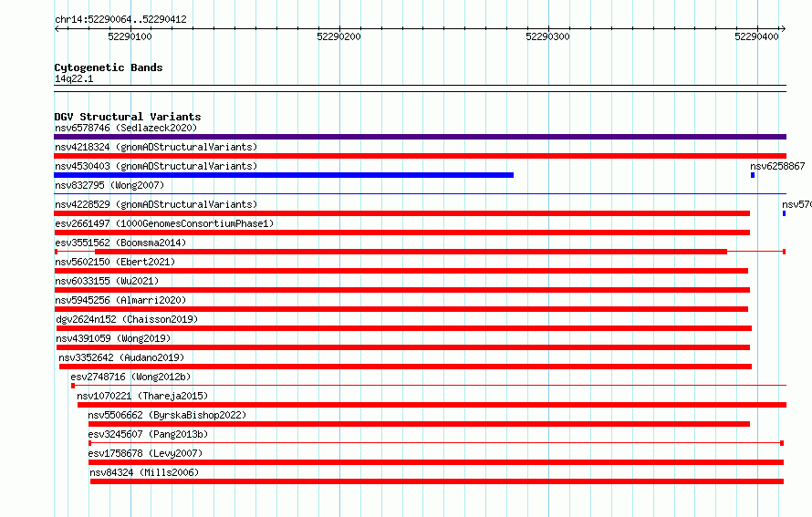The image size is (812, 517).
Task: Click the red nsv4218324 variant bar
Action: 420,156
